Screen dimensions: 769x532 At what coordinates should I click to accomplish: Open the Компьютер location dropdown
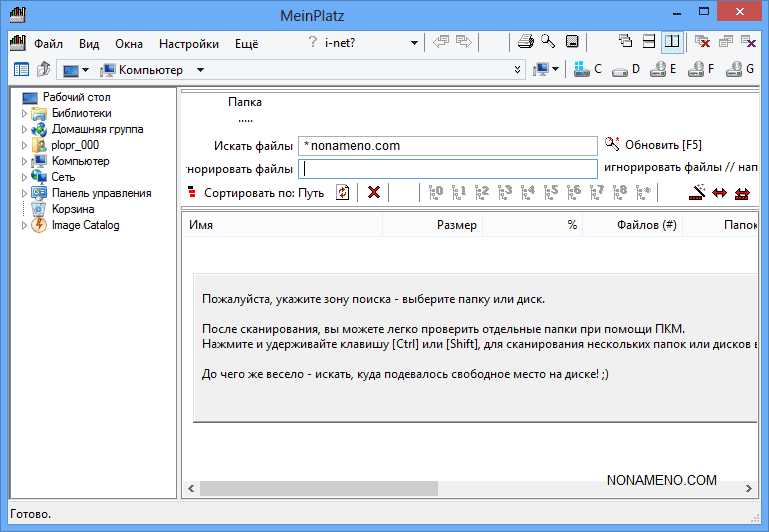200,70
